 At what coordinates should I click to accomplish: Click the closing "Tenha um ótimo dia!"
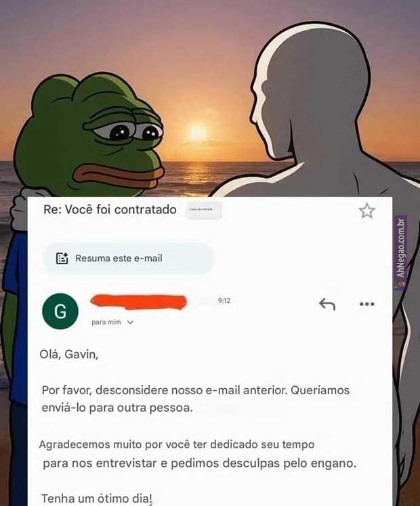pyautogui.click(x=96, y=499)
